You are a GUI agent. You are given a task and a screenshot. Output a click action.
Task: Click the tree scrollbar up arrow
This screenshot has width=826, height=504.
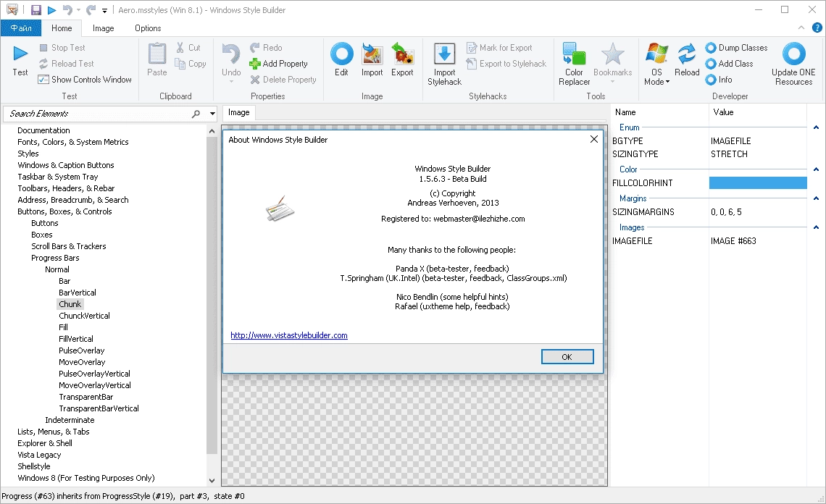[x=212, y=131]
